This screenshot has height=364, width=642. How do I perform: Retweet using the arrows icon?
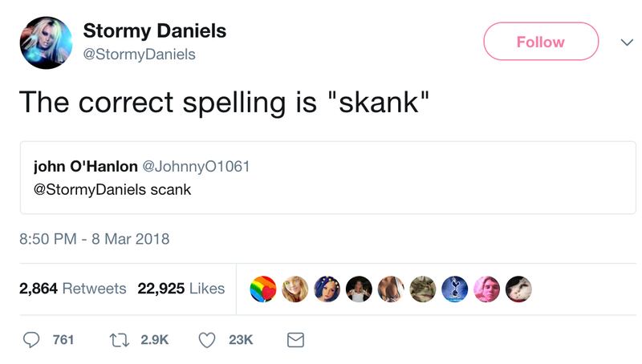(120, 340)
